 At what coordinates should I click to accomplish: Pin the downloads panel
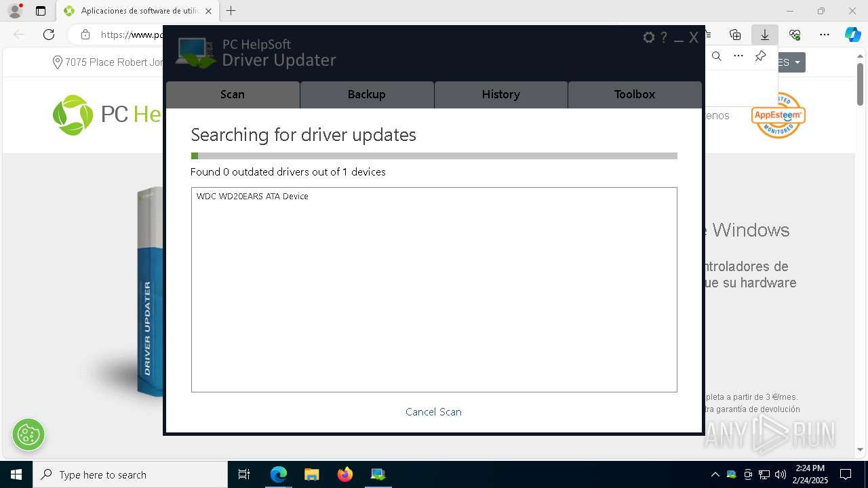(x=760, y=56)
